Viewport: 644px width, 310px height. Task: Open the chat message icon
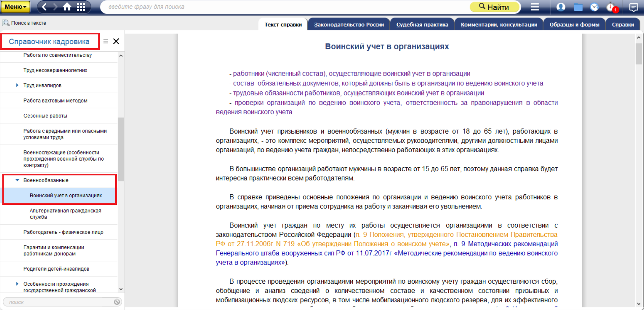click(634, 7)
